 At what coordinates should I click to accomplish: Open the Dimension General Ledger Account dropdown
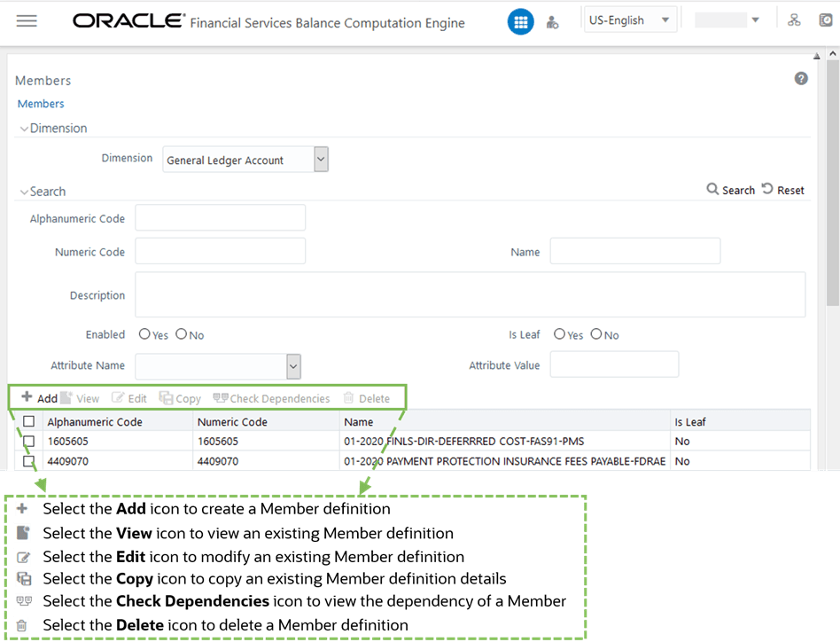(321, 159)
